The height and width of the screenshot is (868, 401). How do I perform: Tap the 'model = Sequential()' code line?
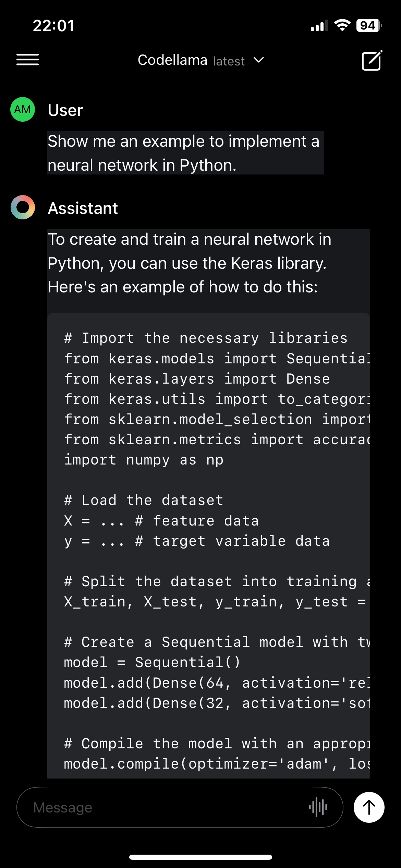click(152, 662)
